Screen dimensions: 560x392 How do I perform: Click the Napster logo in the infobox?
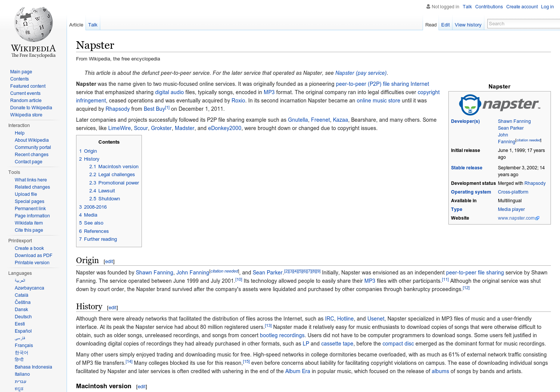pyautogui.click(x=499, y=104)
